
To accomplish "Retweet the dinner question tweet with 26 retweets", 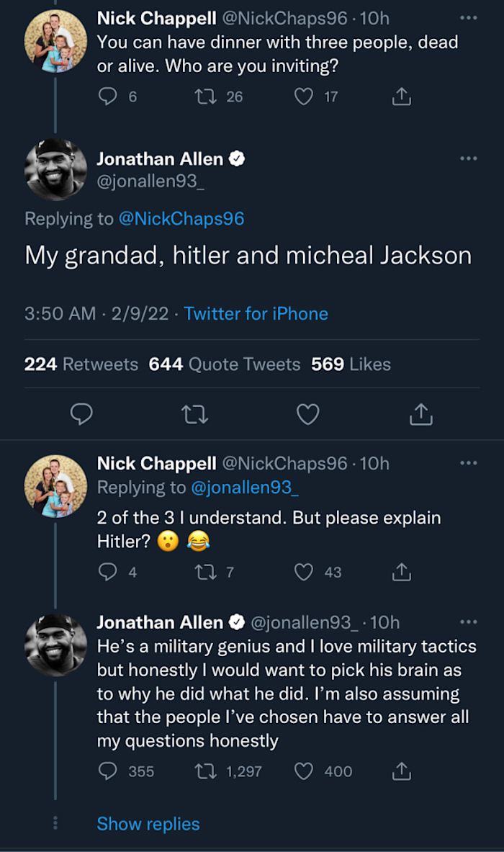I will [202, 96].
